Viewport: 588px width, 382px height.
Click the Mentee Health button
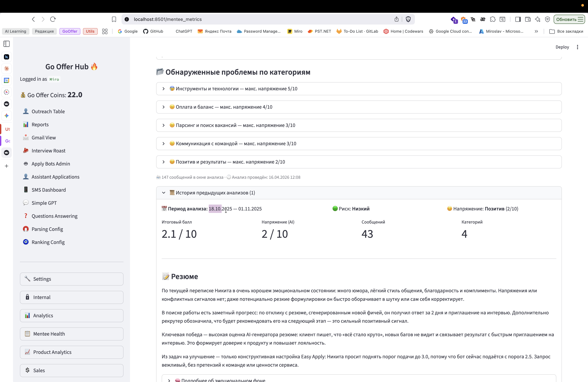tap(72, 334)
